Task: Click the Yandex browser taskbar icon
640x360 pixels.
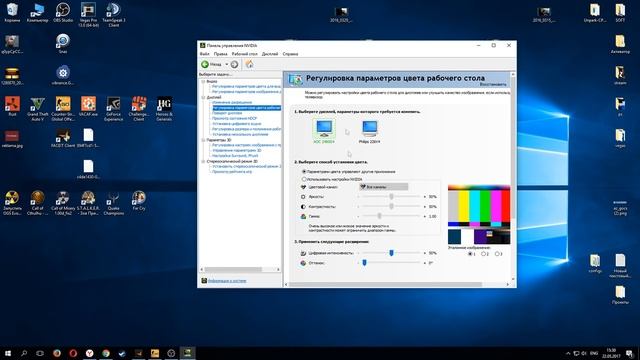Action: pos(89,353)
